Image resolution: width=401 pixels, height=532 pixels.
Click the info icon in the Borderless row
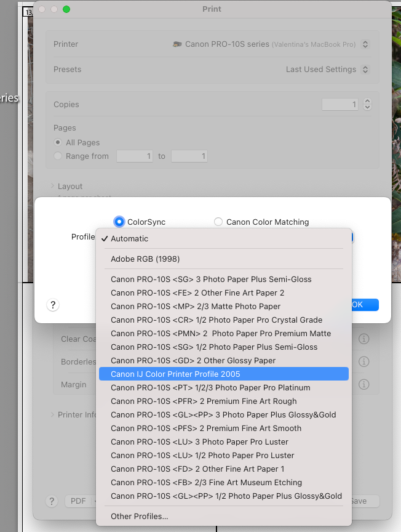click(363, 362)
